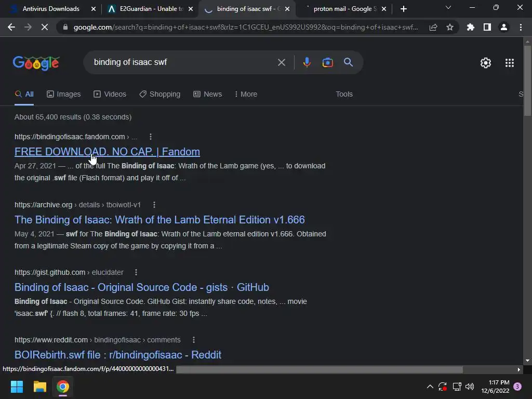Open File Explorer from taskbar

click(x=39, y=387)
